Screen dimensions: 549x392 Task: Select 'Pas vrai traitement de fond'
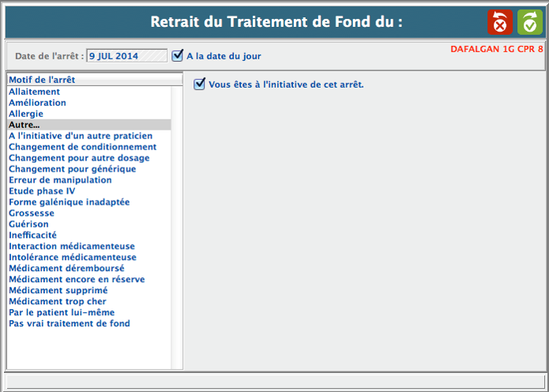click(x=70, y=324)
